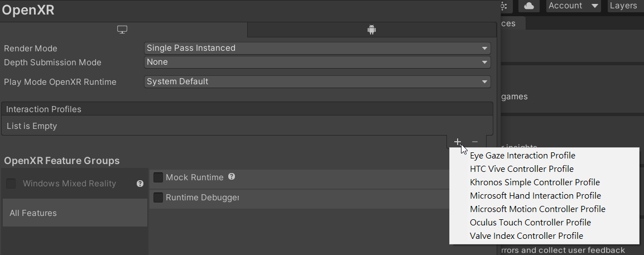Switch to the Android platform tab
The width and height of the screenshot is (644, 255).
point(372,30)
